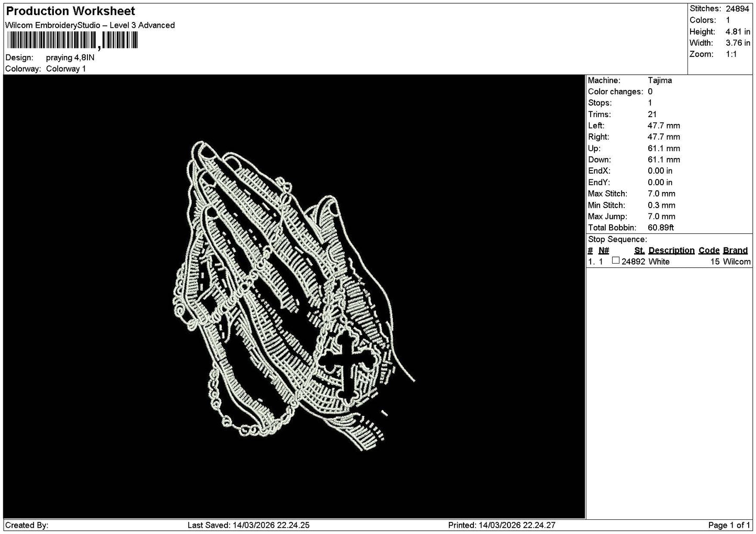Click the Description column header
Image resolution: width=756 pixels, height=534 pixels.
671,251
